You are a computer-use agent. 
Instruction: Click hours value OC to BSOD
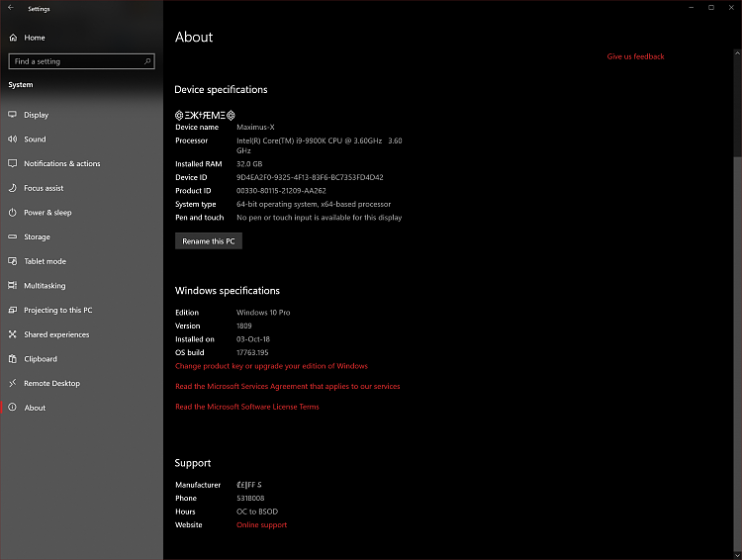tap(257, 512)
